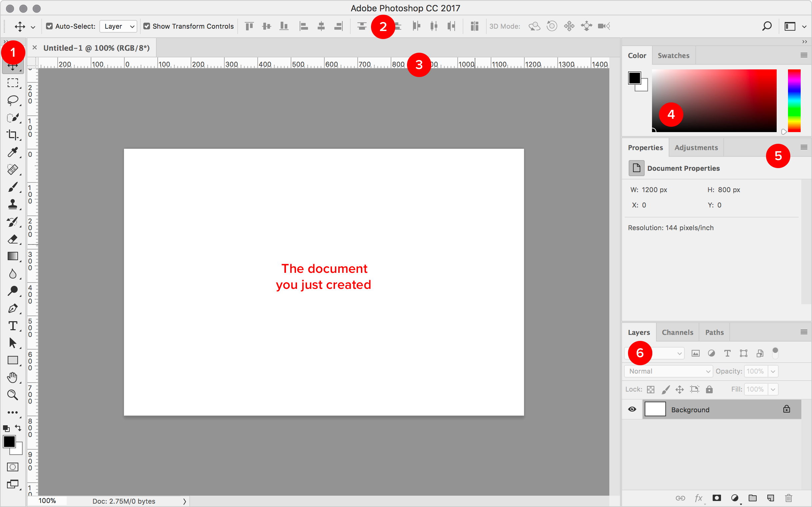
Task: Select the Gradient tool
Action: (13, 257)
